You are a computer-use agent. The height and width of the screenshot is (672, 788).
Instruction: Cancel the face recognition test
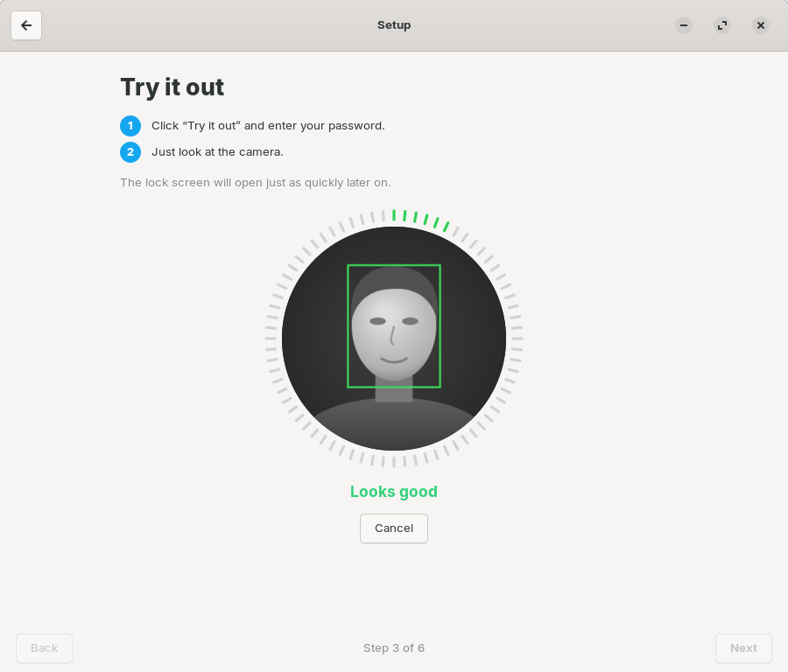[393, 528]
